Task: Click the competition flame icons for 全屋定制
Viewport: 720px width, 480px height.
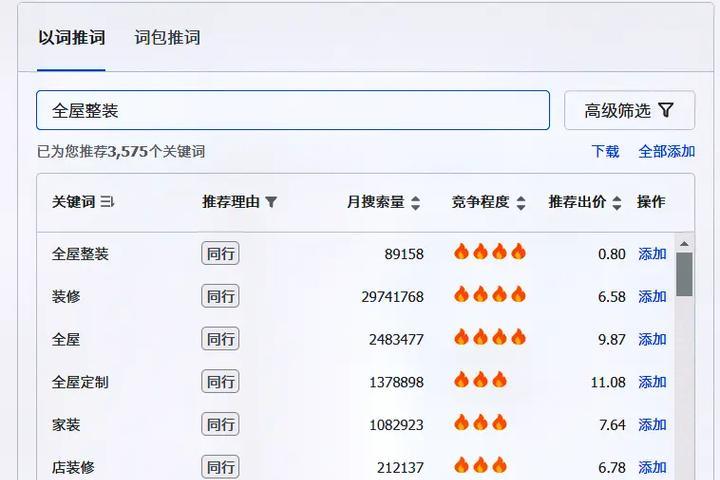Action: pyautogui.click(x=480, y=380)
